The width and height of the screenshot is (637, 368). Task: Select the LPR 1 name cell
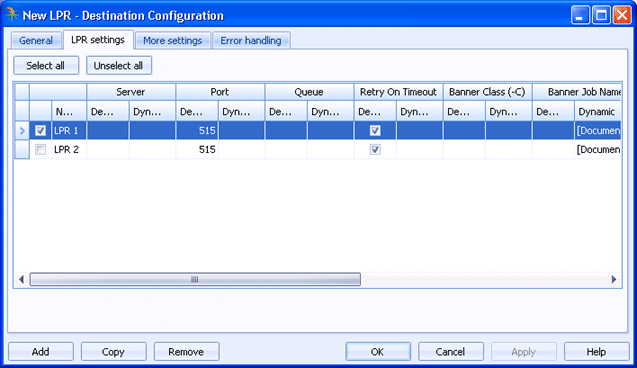(x=69, y=131)
